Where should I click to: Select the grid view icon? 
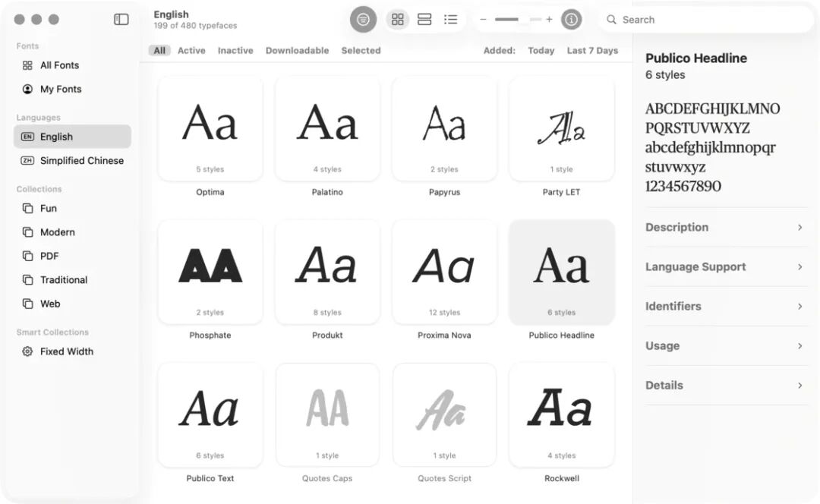(x=397, y=19)
